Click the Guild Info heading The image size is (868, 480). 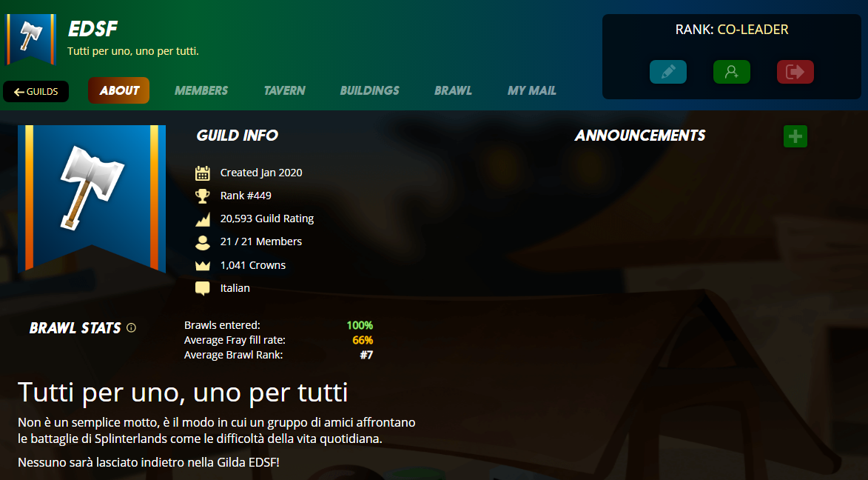238,136
